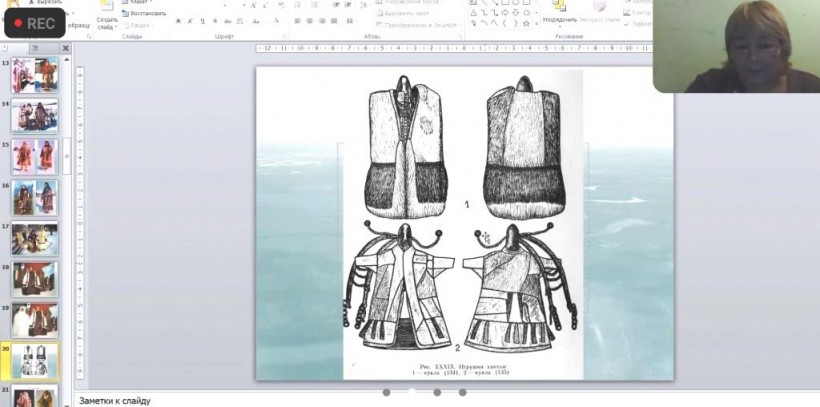820x407 pixels.
Task: Toggle italic text formatting
Action: coord(189,21)
